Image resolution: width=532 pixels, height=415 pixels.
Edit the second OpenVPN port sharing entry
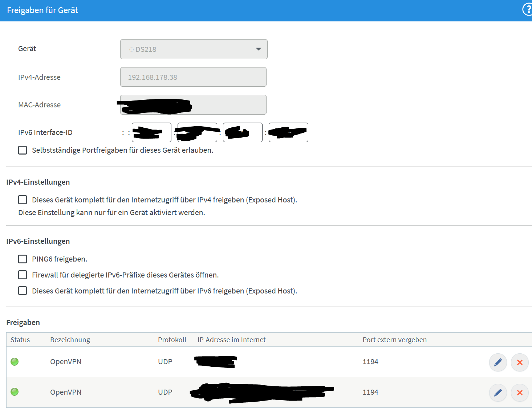(x=498, y=393)
